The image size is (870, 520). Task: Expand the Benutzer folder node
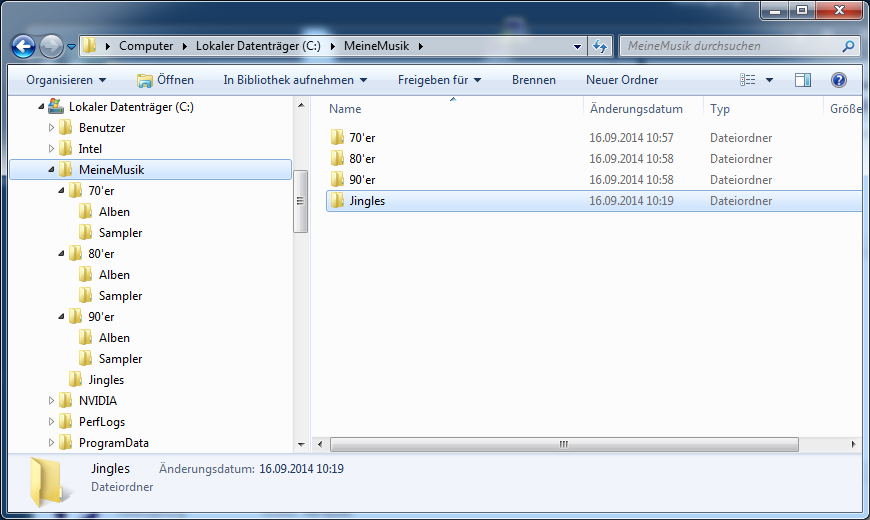51,128
